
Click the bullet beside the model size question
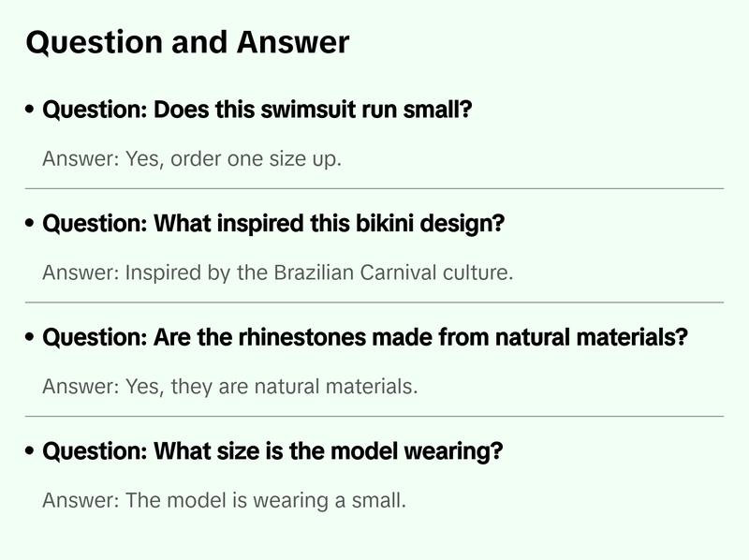31,451
